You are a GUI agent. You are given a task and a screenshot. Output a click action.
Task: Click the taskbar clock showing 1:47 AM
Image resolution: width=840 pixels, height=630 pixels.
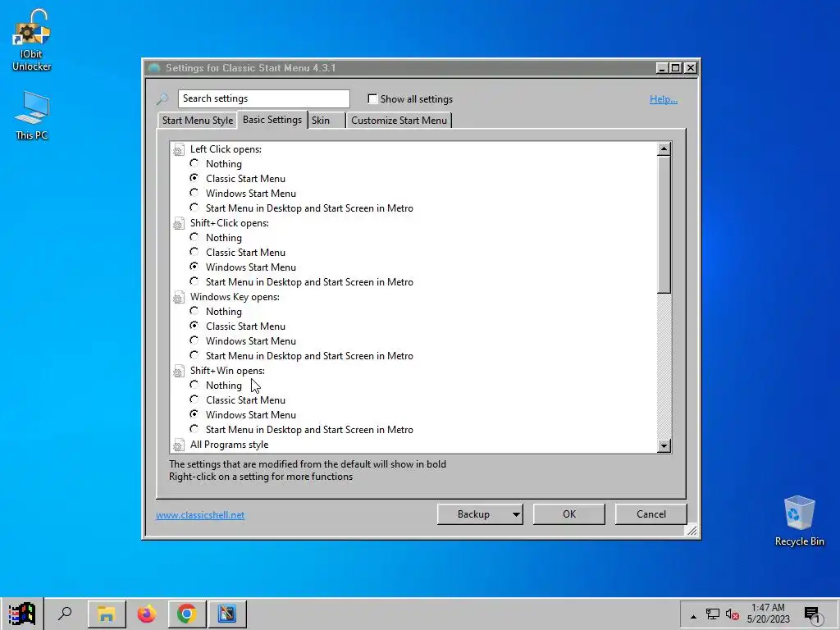point(768,614)
